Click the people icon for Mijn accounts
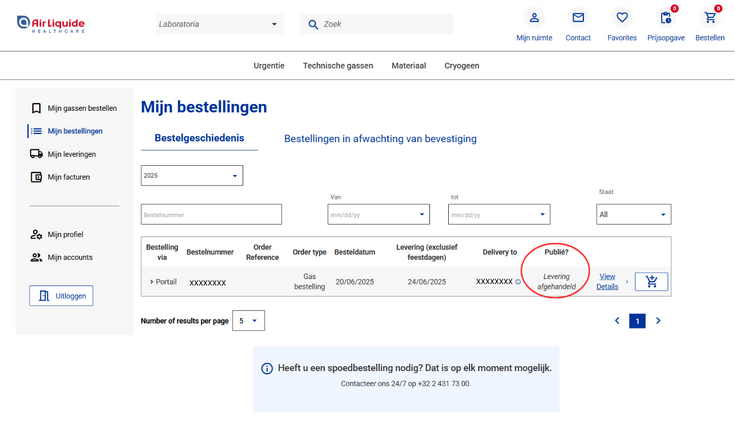The width and height of the screenshot is (735, 428). coord(36,257)
